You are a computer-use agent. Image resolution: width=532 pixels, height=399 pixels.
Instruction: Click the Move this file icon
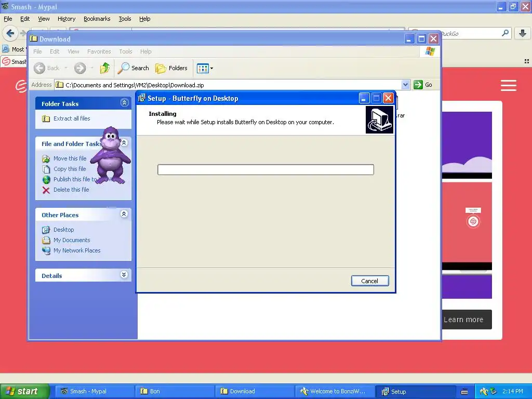coord(46,158)
